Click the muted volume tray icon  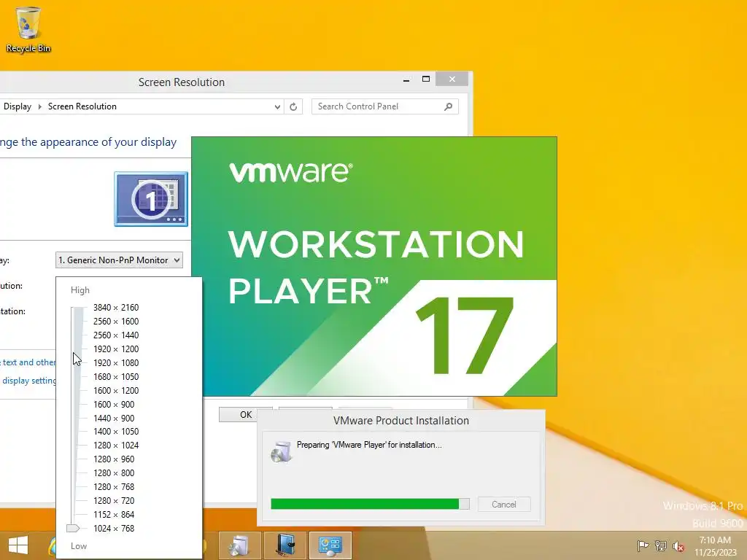(x=678, y=546)
